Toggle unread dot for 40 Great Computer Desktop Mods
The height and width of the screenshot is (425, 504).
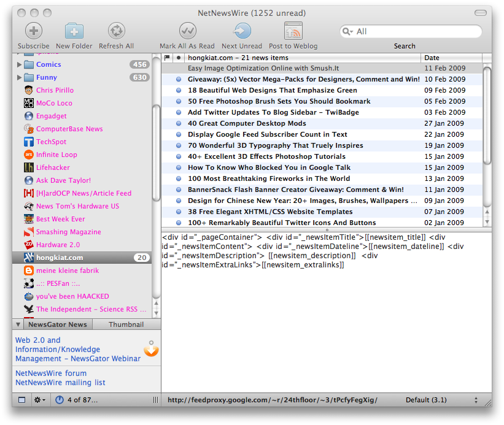coord(179,123)
